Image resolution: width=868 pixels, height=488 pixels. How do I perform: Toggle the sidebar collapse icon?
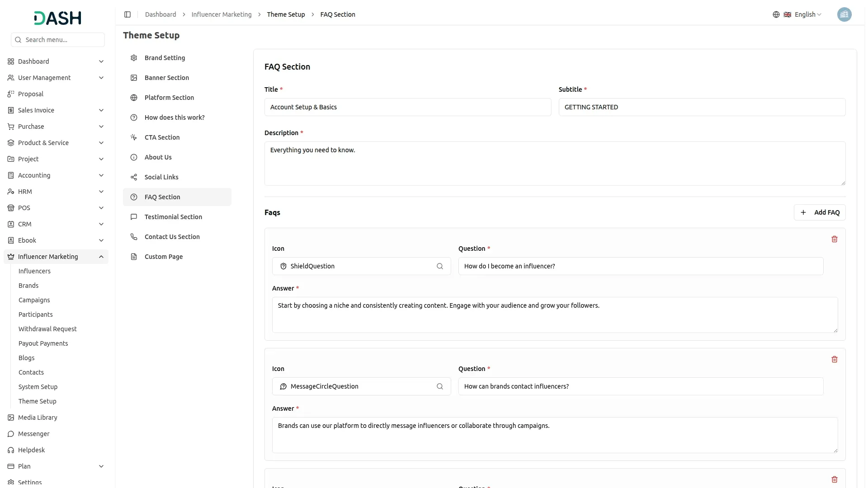coord(127,14)
